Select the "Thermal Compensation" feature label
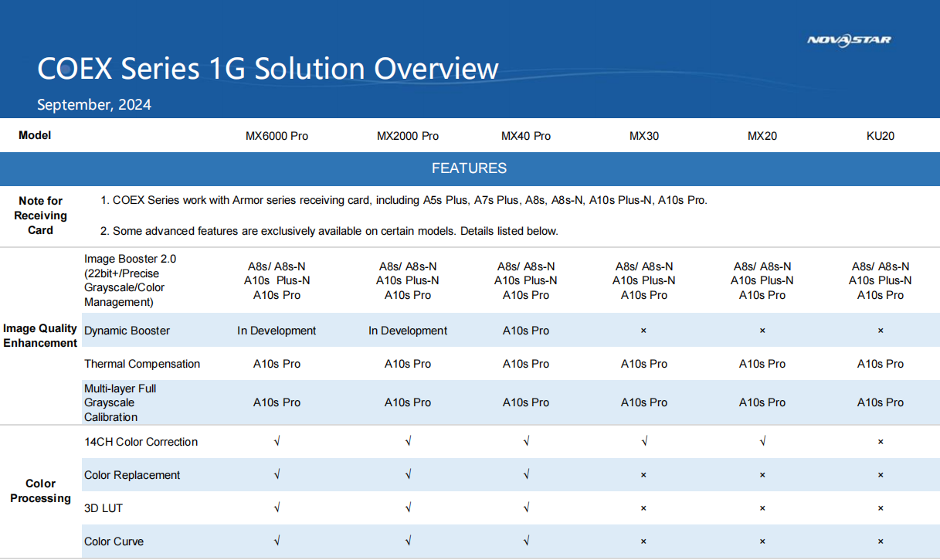The image size is (940, 560). 142,364
